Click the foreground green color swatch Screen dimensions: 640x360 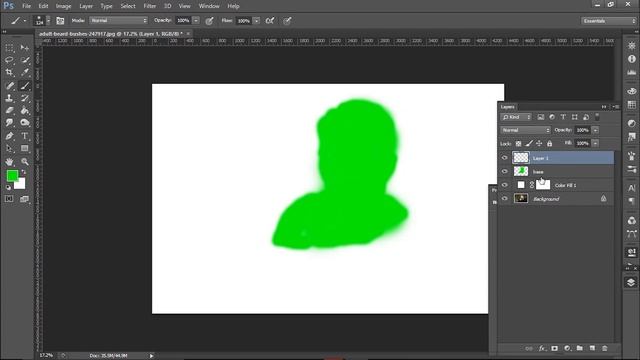(12, 176)
